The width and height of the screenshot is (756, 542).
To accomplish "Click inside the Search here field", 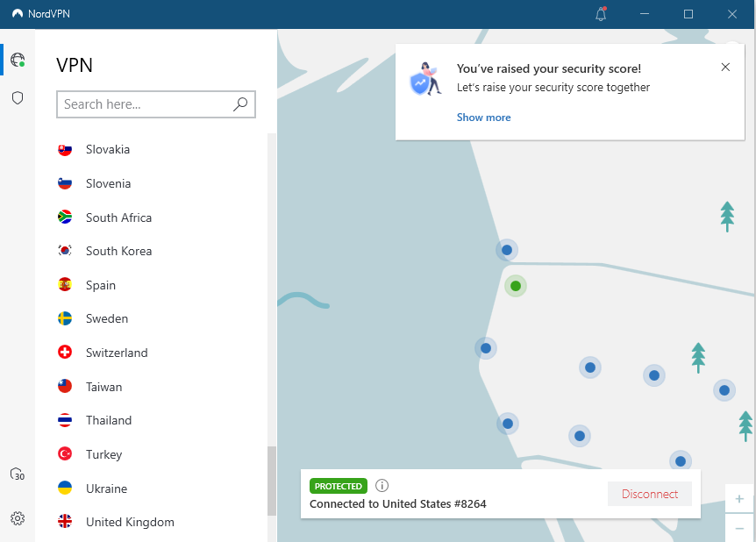I will [140, 104].
